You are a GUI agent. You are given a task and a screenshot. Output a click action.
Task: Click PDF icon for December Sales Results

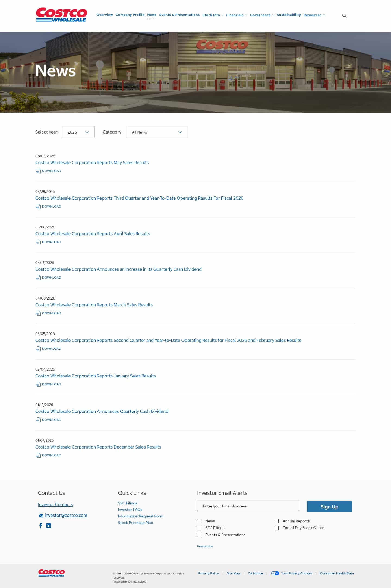(x=38, y=455)
